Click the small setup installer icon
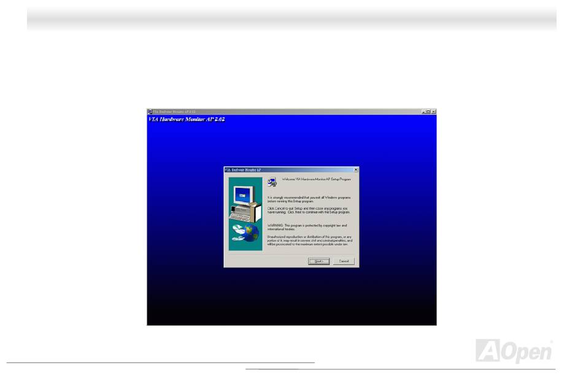This screenshot has height=392, width=583. pyautogui.click(x=272, y=182)
